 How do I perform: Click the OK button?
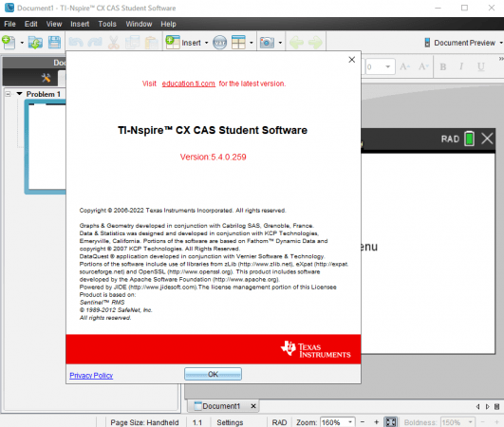(x=213, y=374)
